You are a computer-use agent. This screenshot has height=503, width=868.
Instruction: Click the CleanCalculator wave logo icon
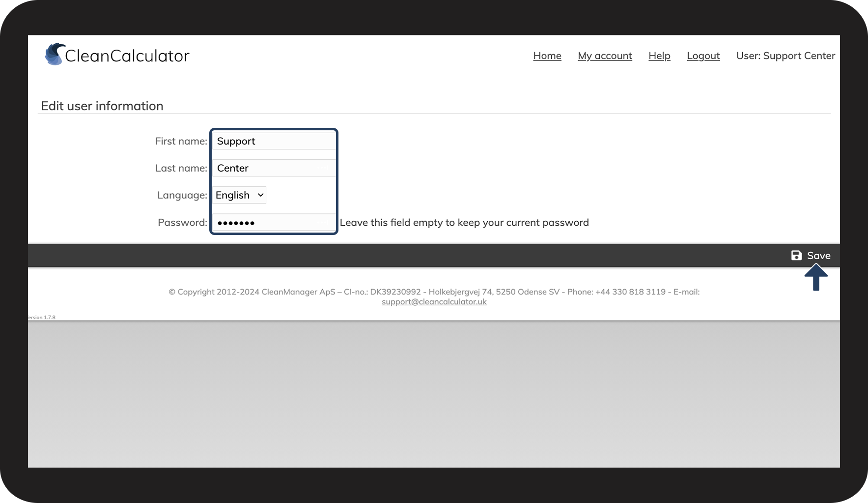55,54
